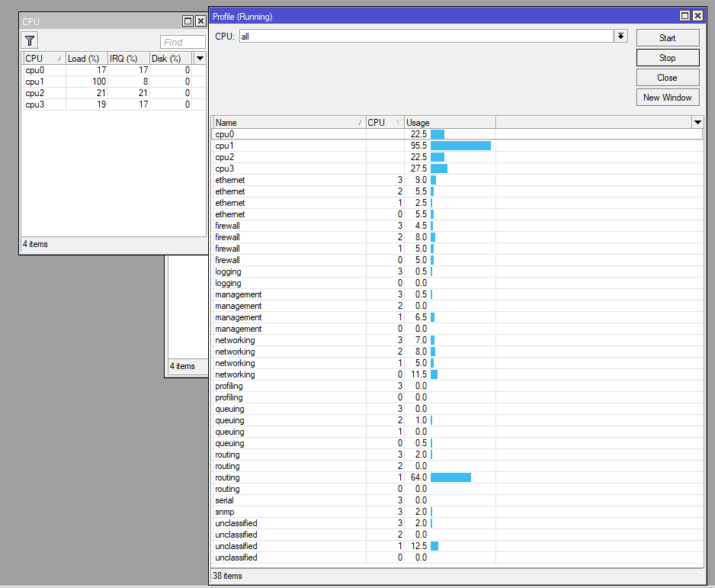Close the Profile (Running) window with X

(x=697, y=16)
